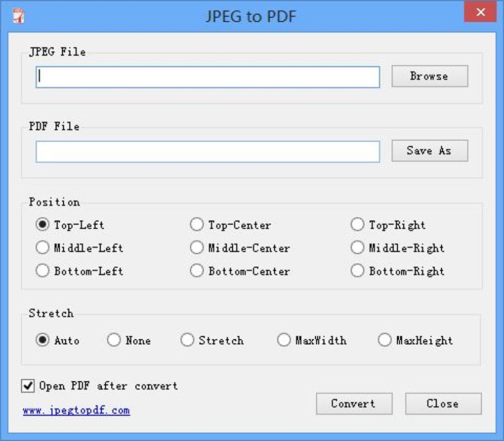Select MaxHeight stretch mode
The height and width of the screenshot is (441, 504).
coord(385,340)
